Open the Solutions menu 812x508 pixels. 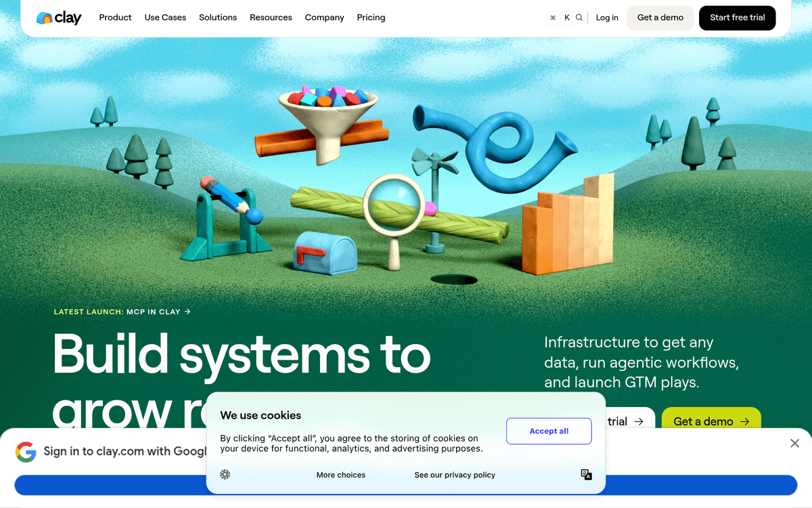218,18
